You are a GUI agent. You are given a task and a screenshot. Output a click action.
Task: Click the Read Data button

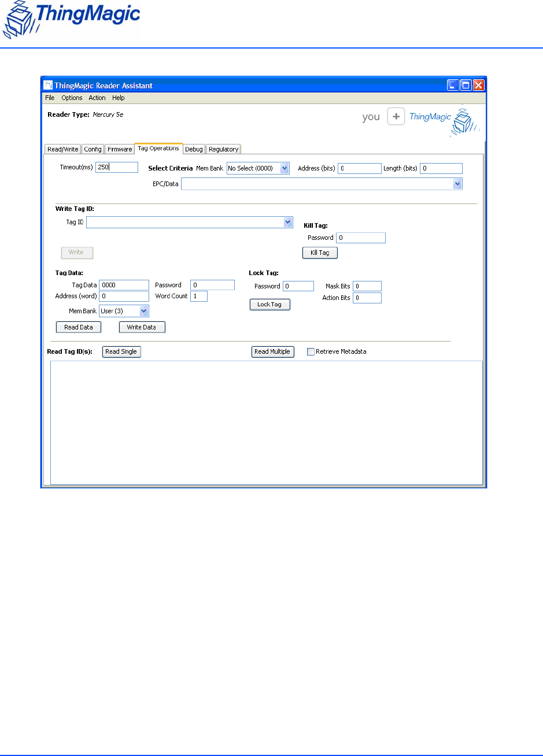click(x=79, y=327)
